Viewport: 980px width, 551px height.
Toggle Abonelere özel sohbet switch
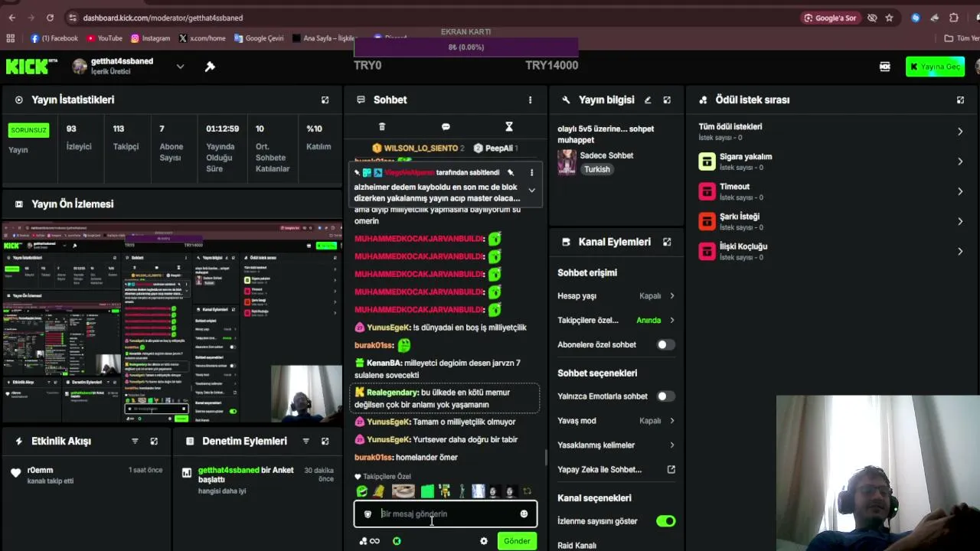point(666,345)
